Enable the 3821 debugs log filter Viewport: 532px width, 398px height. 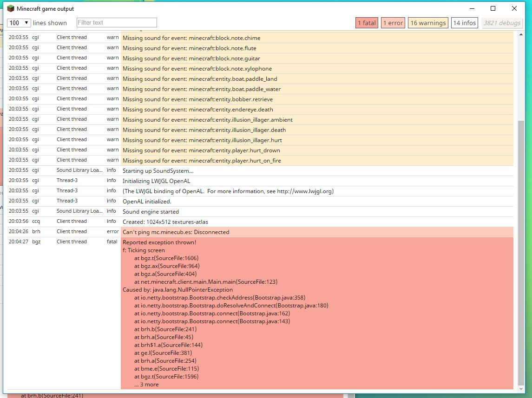(502, 23)
